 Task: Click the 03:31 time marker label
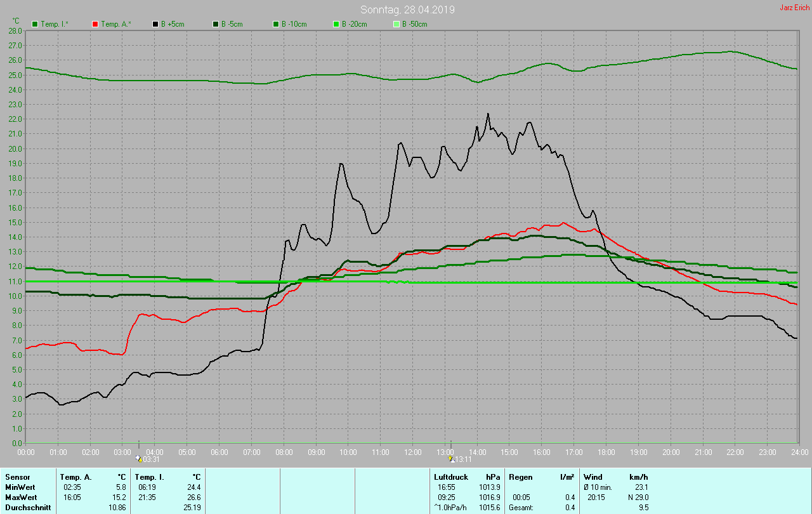[152, 459]
